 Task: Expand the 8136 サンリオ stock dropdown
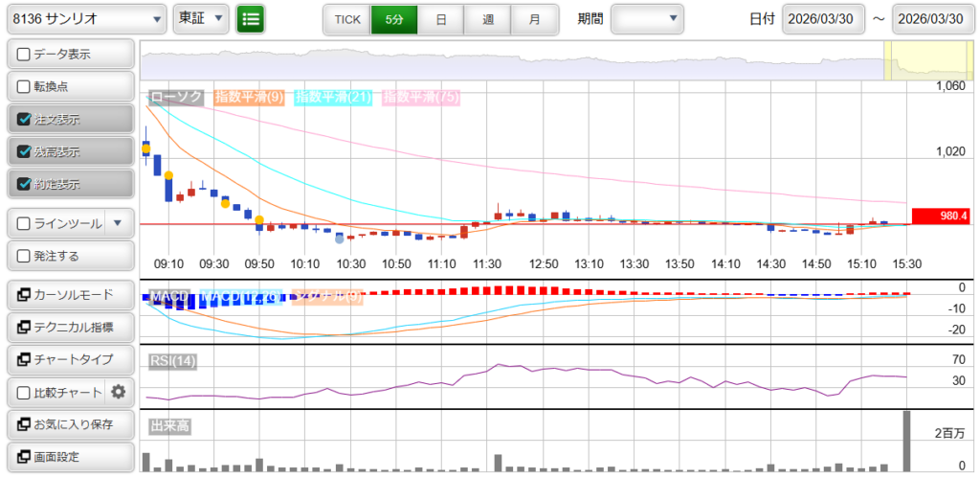(85, 18)
